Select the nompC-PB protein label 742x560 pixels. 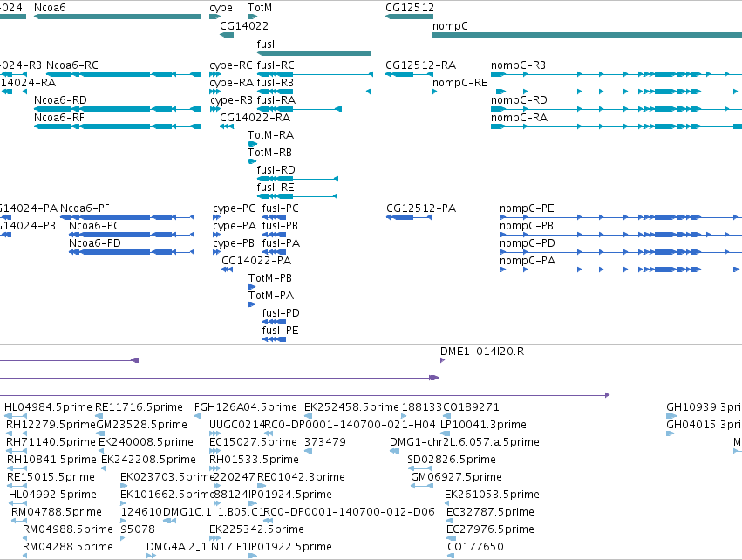527,226
